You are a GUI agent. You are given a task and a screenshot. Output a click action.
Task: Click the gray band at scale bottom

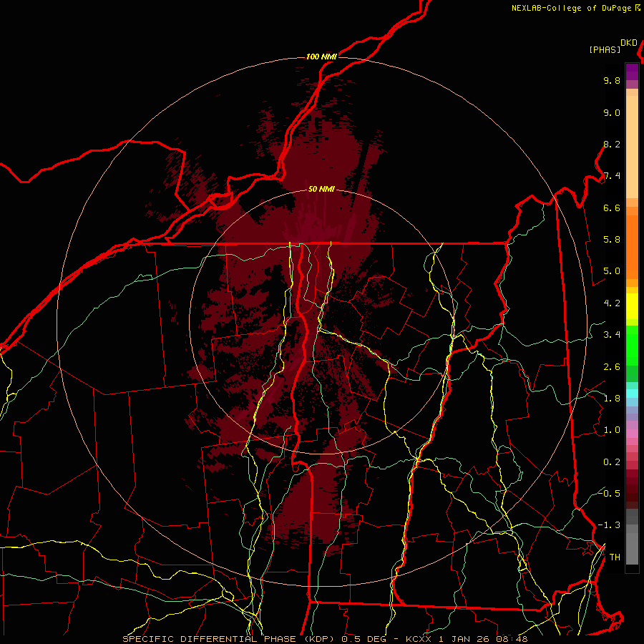click(x=632, y=546)
